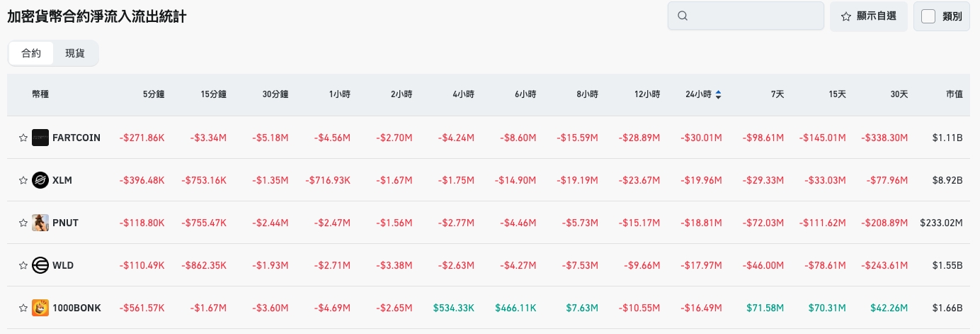Favorite FARTCOIN with its star icon

click(23, 138)
